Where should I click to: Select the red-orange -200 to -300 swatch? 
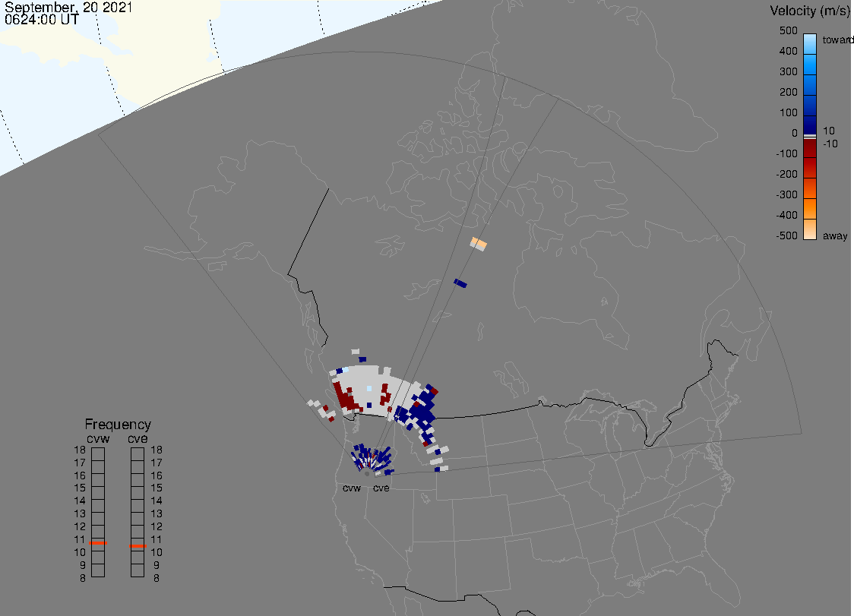click(810, 188)
